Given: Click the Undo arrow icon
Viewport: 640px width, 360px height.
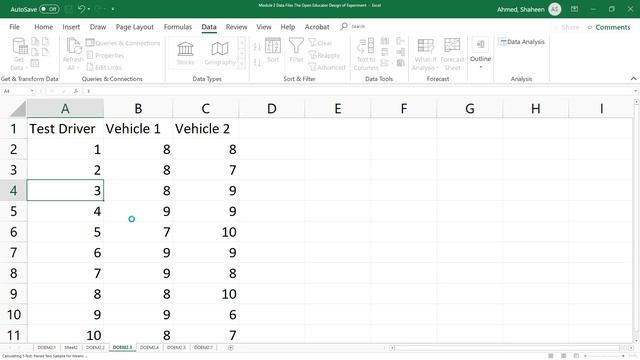Looking at the screenshot, I should pyautogui.click(x=81, y=9).
